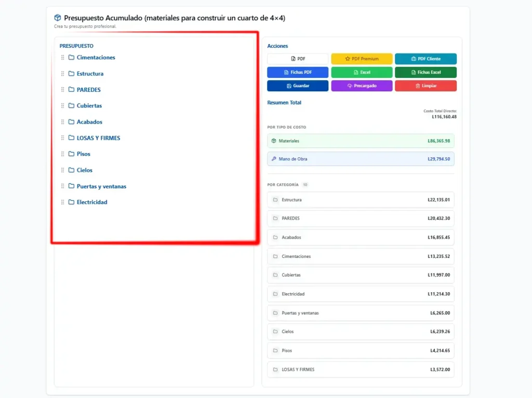Click the drag handle beside Cubiertas
This screenshot has width=532, height=398.
pos(63,106)
